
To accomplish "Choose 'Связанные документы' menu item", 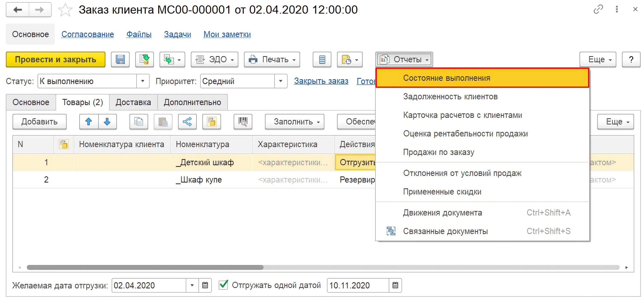I will coord(445,231).
